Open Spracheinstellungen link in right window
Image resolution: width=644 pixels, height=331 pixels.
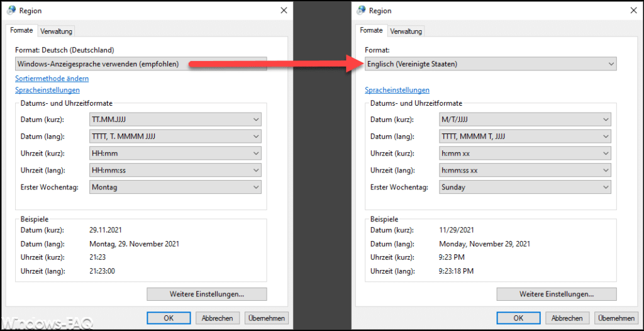tap(397, 90)
